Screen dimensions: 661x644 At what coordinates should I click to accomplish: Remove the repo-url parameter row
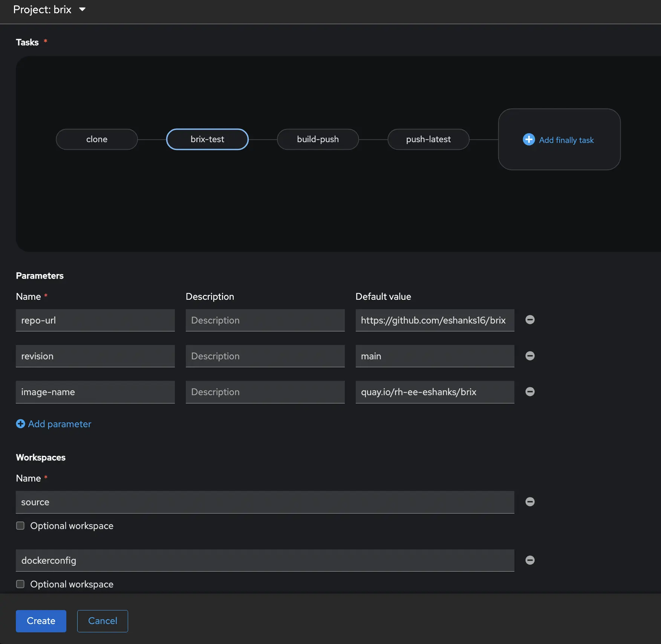click(530, 320)
